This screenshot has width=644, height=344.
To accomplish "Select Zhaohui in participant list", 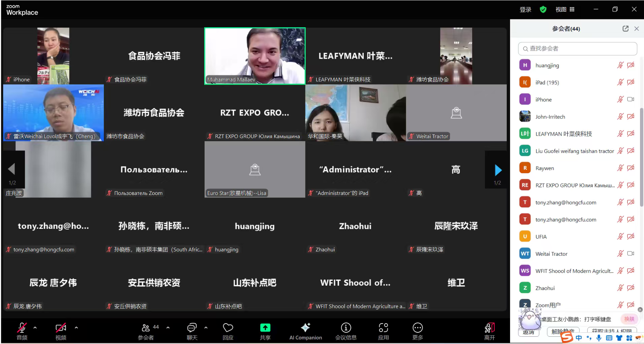I will coord(577,288).
